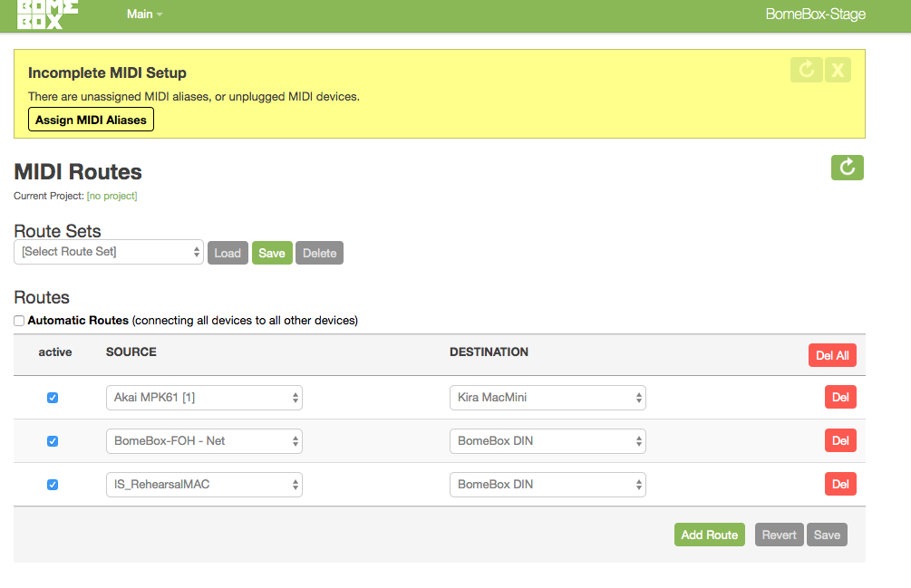Refresh the Incomplete MIDI Setup banner
The height and width of the screenshot is (588, 911).
click(x=807, y=71)
